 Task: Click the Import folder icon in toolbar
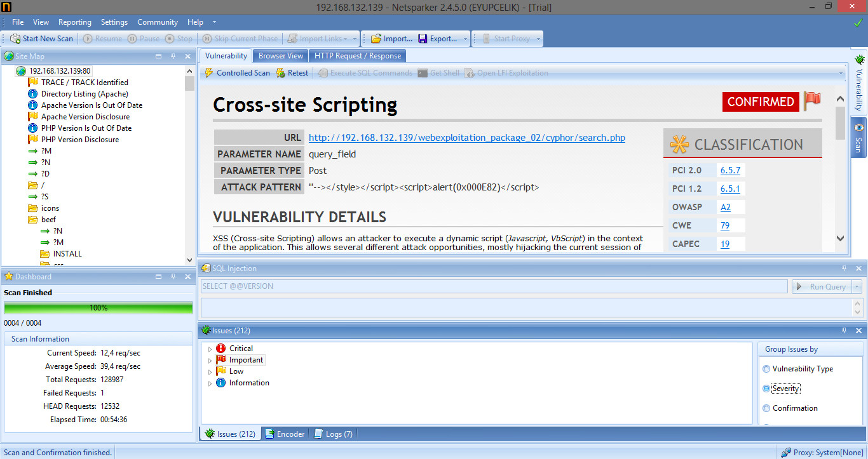376,39
